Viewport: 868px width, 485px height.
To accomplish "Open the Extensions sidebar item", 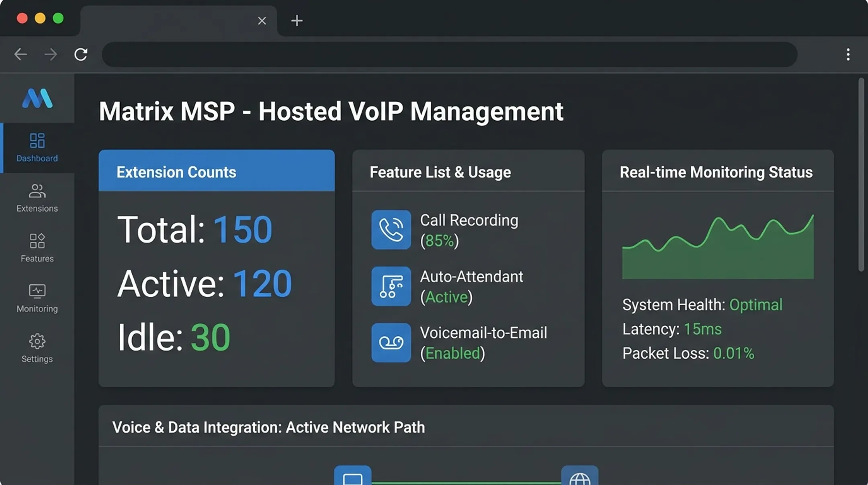I will 37,198.
